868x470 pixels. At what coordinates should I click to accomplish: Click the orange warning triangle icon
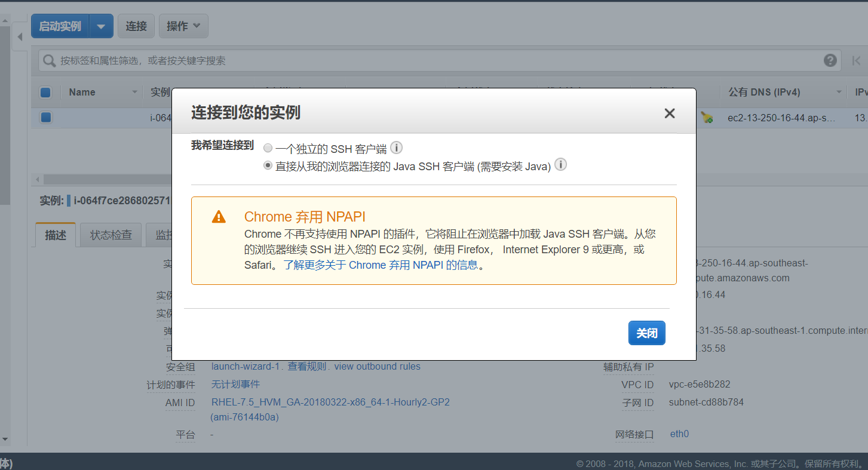pyautogui.click(x=219, y=217)
